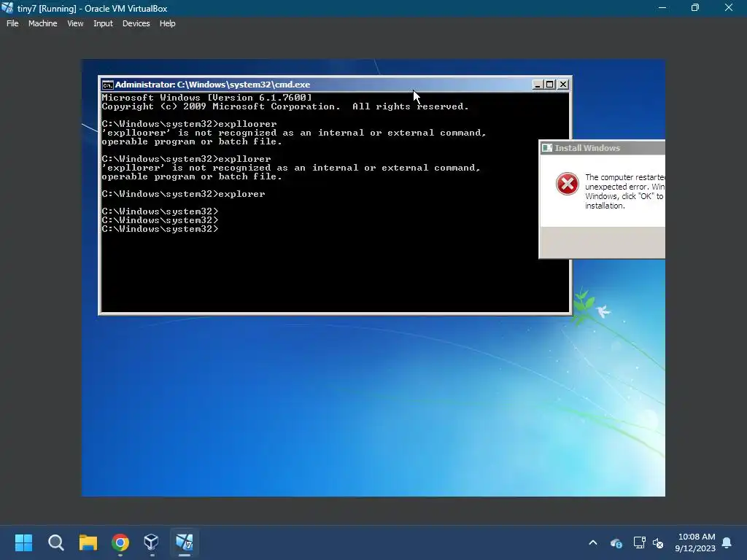This screenshot has width=747, height=560.
Task: Click the Copyright 2009 Microsoft Corporation line
Action: pyautogui.click(x=285, y=106)
